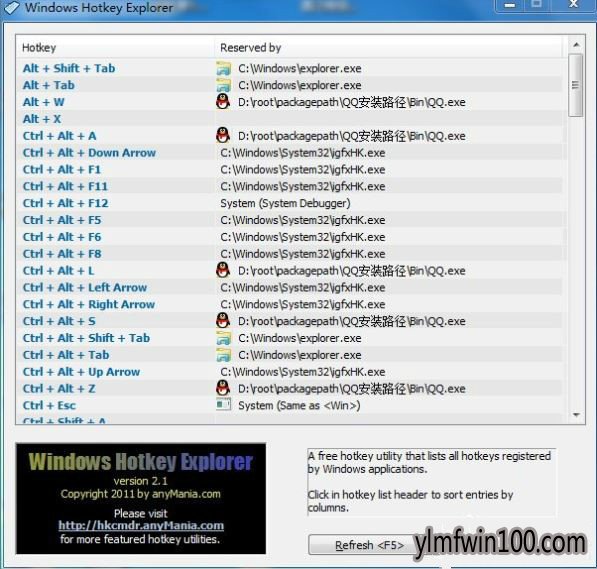Click the Windows Hotkey Explorer logo banner
The width and height of the screenshot is (597, 569).
[x=141, y=498]
